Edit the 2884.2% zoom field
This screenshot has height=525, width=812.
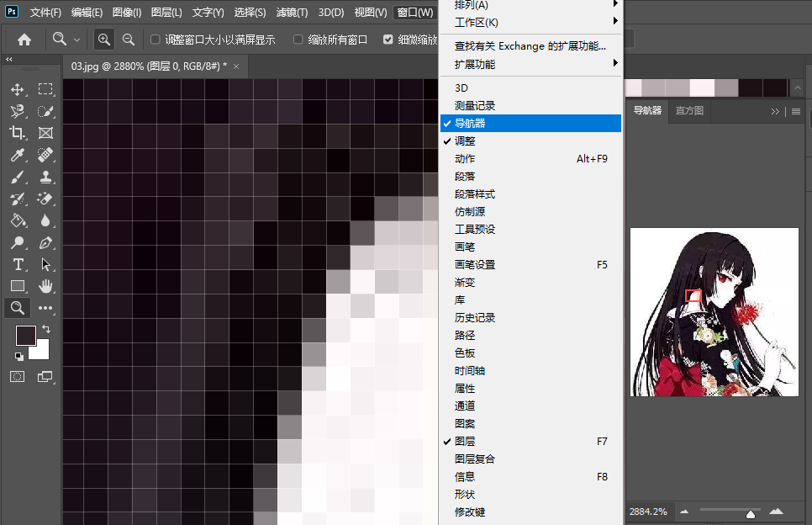(648, 512)
